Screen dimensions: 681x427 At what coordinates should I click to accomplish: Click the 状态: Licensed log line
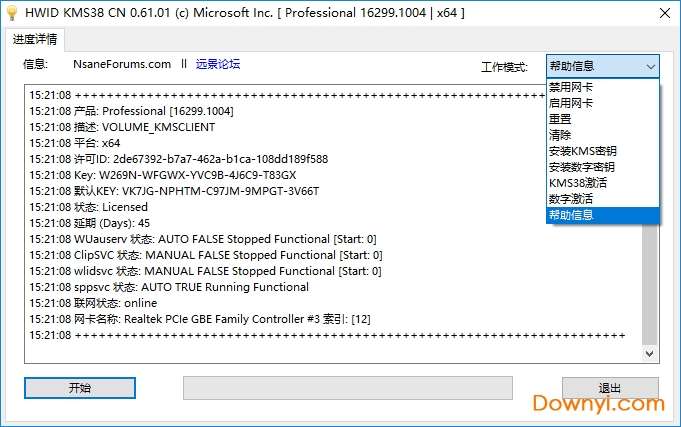[89, 207]
